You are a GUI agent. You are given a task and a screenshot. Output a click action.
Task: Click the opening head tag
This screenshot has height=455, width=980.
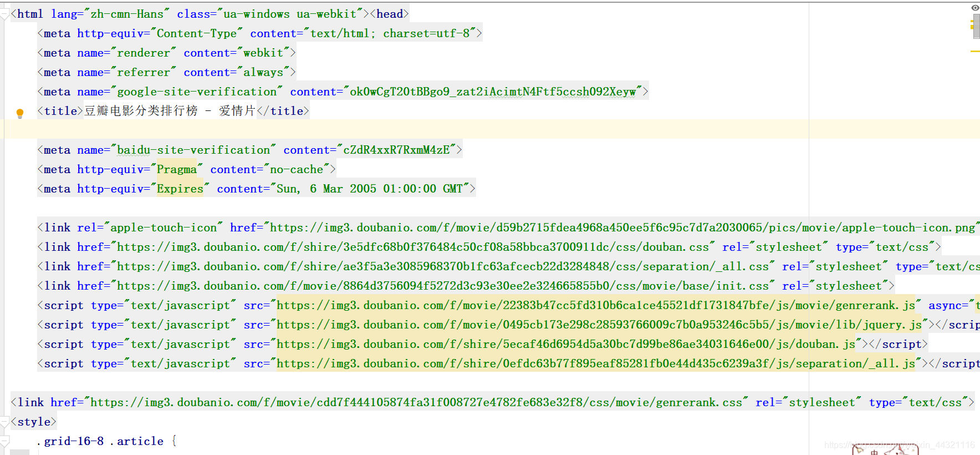[389, 14]
